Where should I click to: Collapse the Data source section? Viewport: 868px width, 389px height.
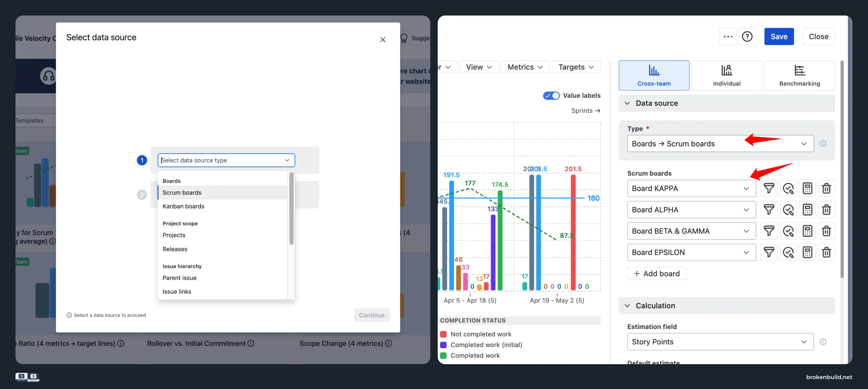pyautogui.click(x=727, y=103)
